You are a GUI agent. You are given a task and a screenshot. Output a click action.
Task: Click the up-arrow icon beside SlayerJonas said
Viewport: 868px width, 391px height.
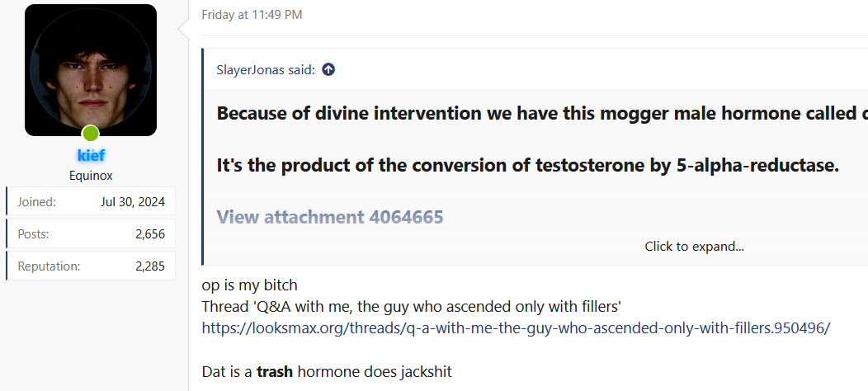coord(328,70)
